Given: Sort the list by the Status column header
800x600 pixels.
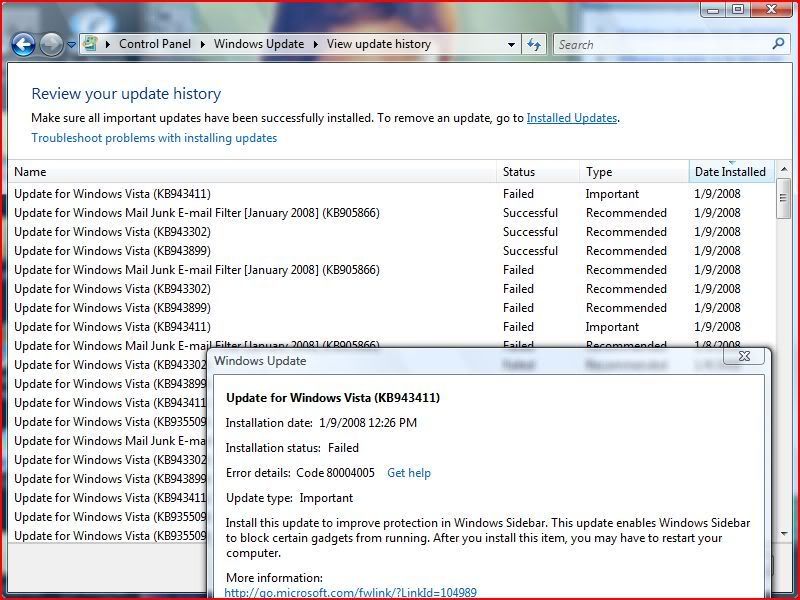Looking at the screenshot, I should point(519,172).
